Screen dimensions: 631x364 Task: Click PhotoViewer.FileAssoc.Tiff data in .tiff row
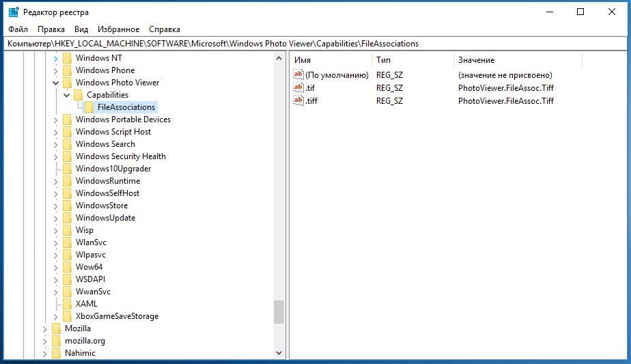[x=506, y=100]
